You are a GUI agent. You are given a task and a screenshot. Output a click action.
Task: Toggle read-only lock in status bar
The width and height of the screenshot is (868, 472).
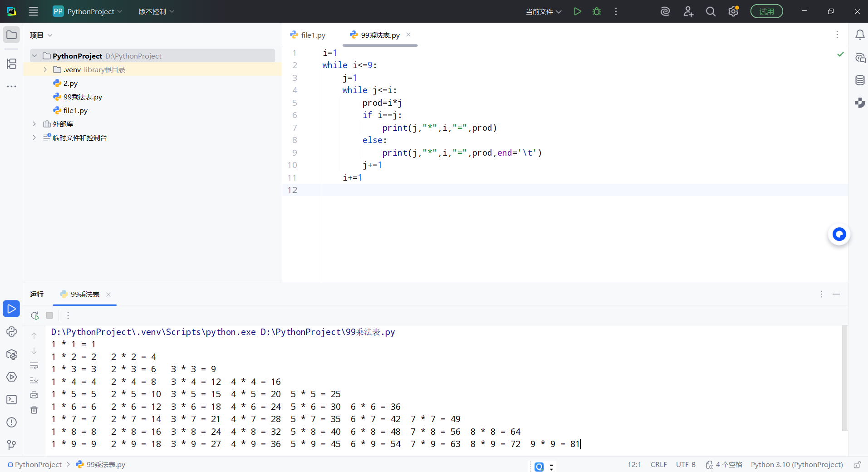click(857, 465)
